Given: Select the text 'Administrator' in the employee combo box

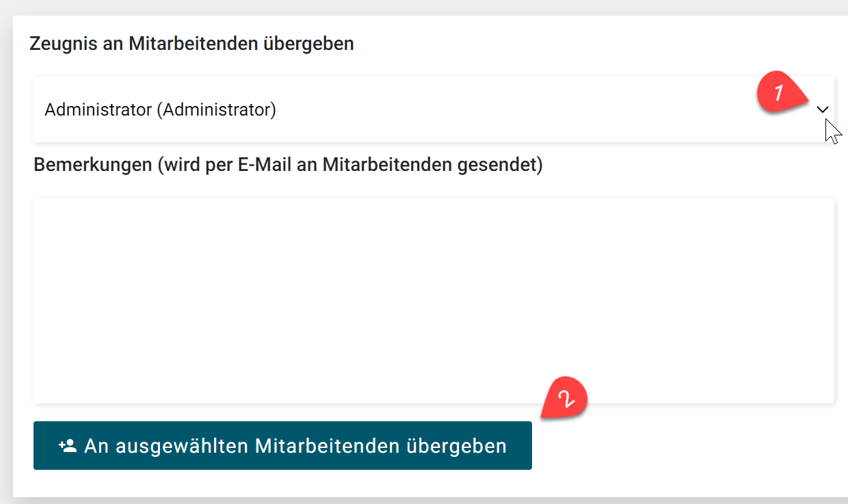Looking at the screenshot, I should [97, 109].
